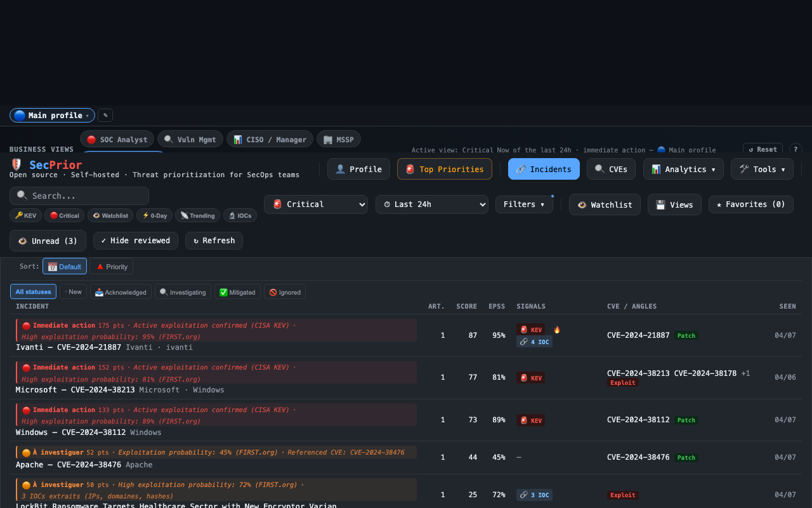The image size is (812, 508).
Task: Open the Critical severity dropdown
Action: click(x=315, y=204)
